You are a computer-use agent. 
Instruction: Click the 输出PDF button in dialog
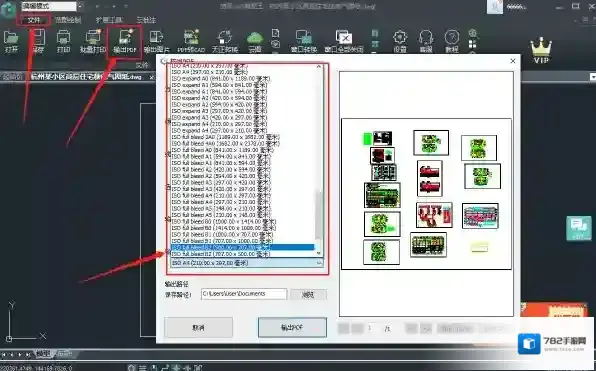(x=292, y=327)
